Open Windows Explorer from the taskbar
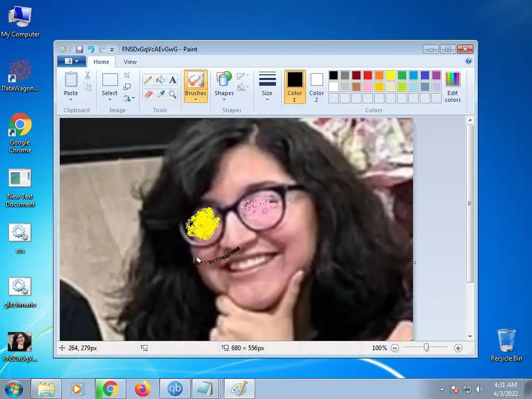 click(x=46, y=389)
